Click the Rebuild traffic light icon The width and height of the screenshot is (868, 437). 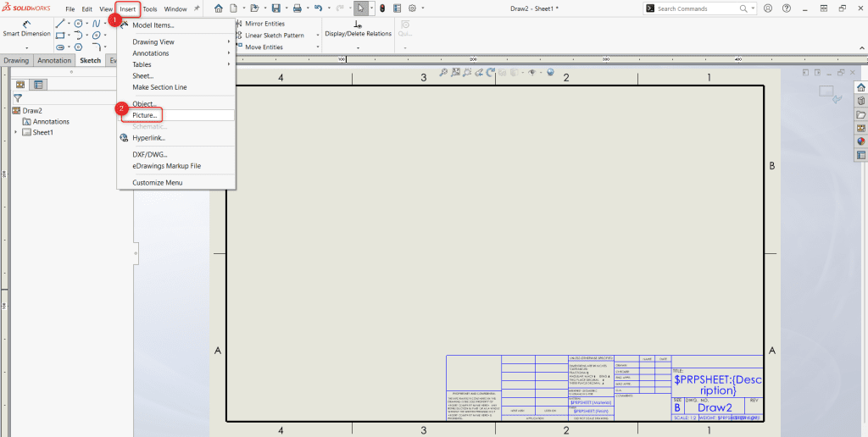point(381,8)
